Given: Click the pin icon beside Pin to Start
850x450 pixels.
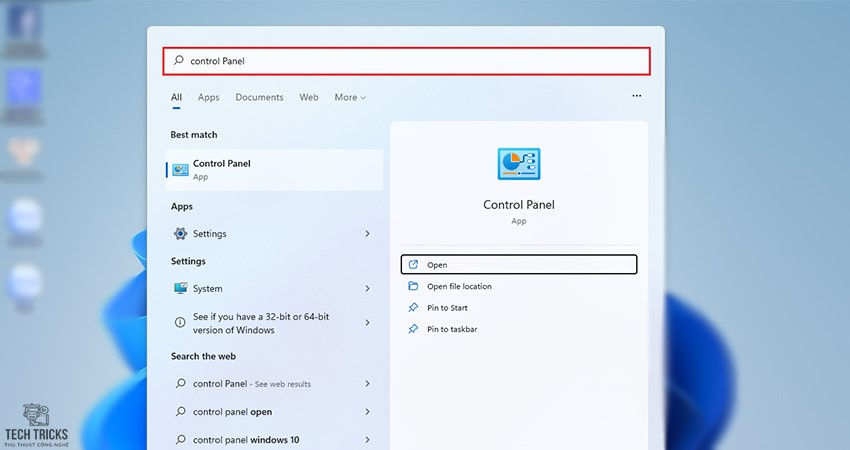Looking at the screenshot, I should tap(413, 307).
